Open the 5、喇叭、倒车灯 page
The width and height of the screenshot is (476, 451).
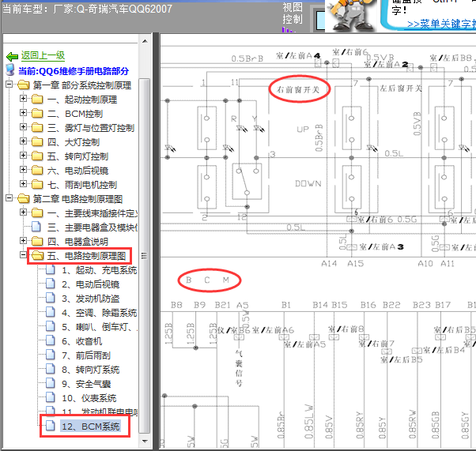click(100, 327)
